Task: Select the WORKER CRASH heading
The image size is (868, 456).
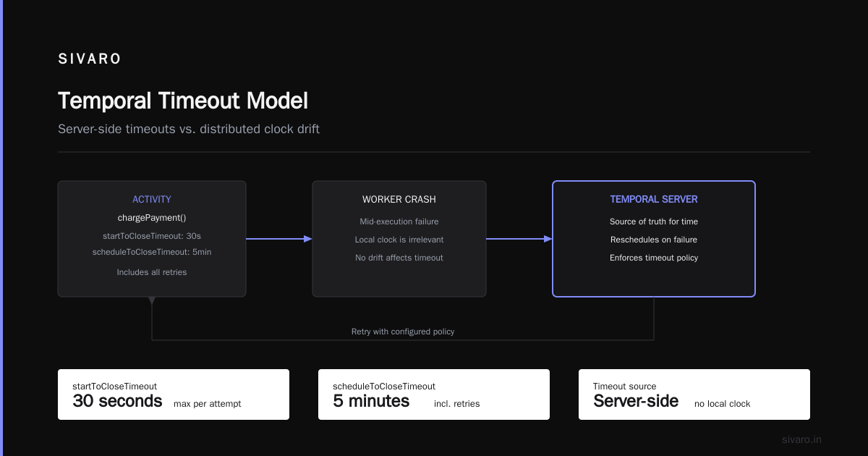Action: pos(399,199)
